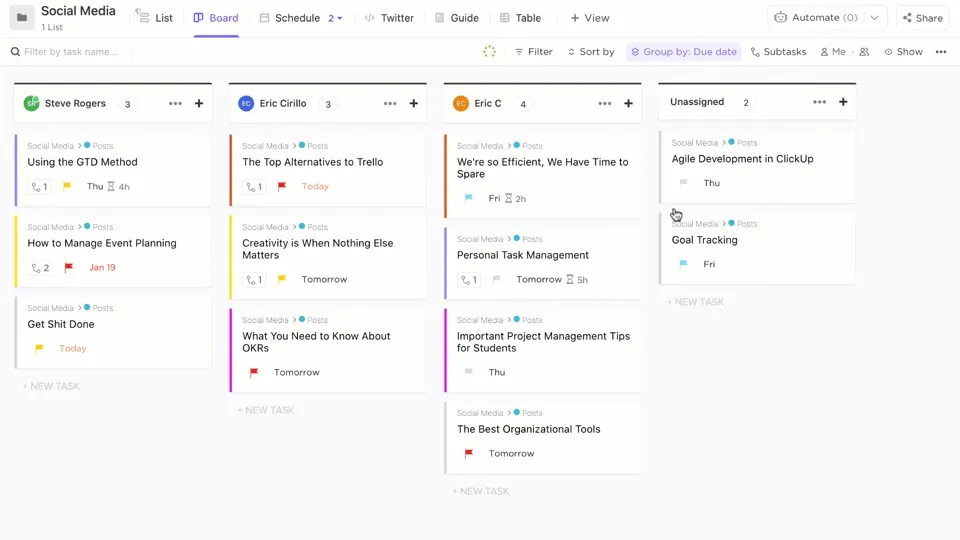Image resolution: width=960 pixels, height=540 pixels.
Task: Click gray flag on Personal Task Management
Action: [x=497, y=279]
